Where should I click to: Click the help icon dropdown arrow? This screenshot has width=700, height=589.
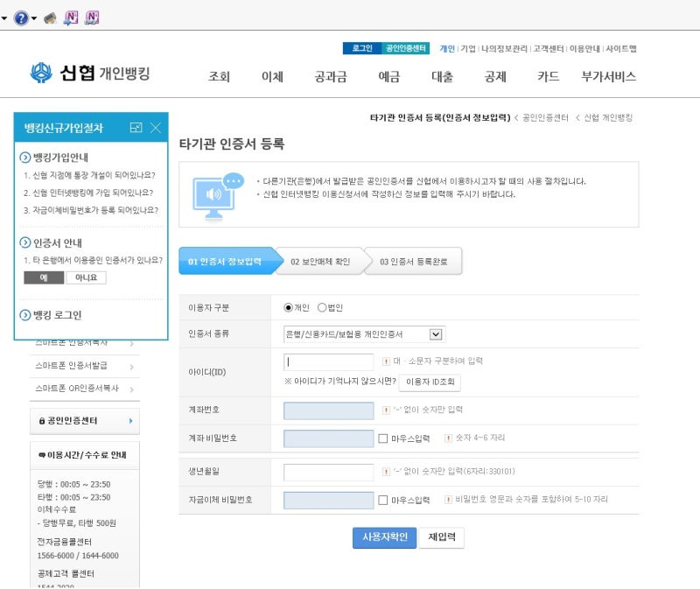tap(34, 18)
